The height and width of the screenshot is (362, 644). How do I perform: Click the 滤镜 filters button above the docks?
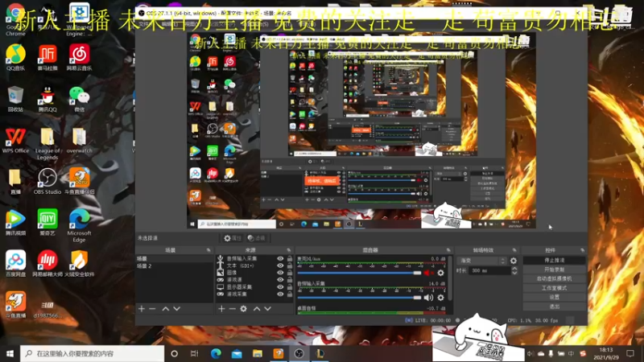coord(256,238)
